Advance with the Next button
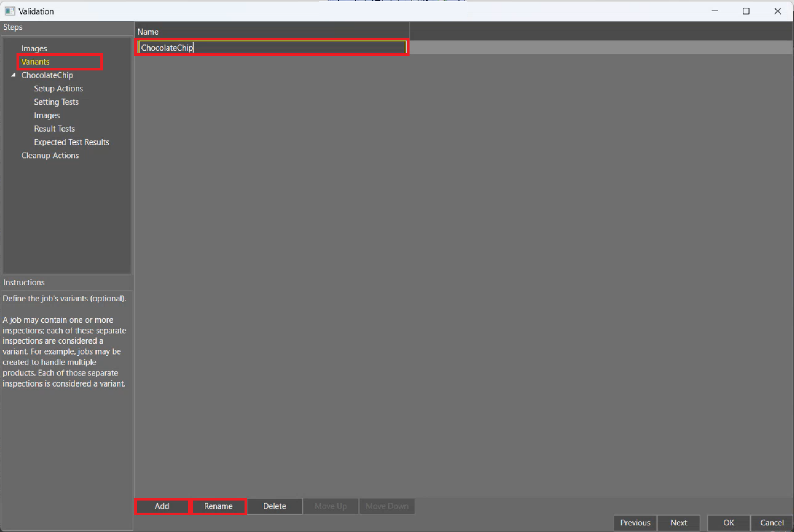Image resolution: width=794 pixels, height=532 pixels. (x=678, y=522)
